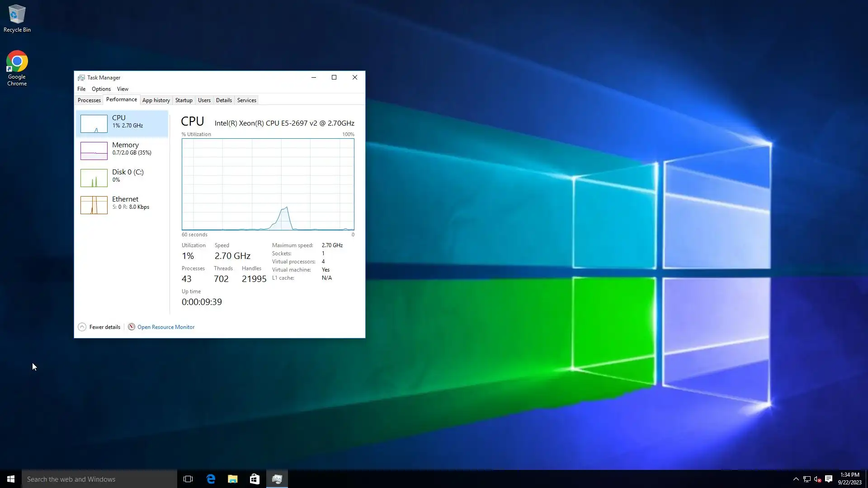This screenshot has height=488, width=868.
Task: Collapse with Fewer details chevron
Action: 82,327
